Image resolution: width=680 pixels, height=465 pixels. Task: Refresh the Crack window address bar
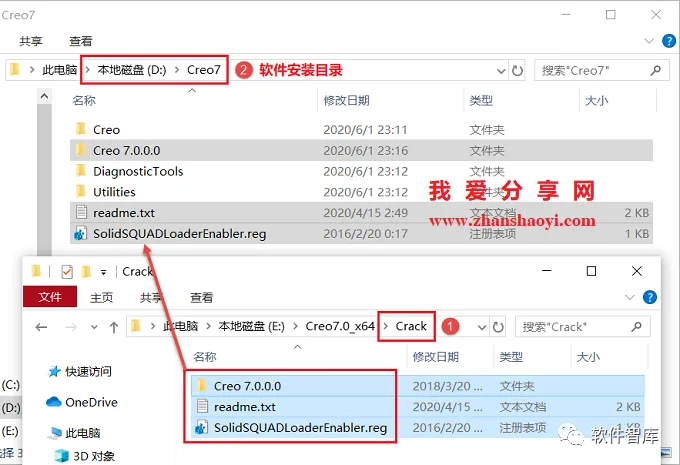(x=498, y=327)
